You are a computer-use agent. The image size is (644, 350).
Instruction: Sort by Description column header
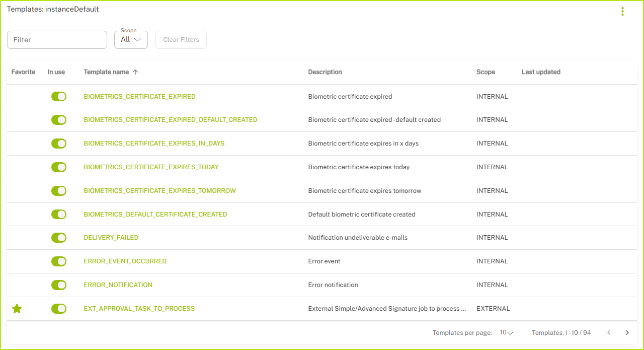pos(325,72)
